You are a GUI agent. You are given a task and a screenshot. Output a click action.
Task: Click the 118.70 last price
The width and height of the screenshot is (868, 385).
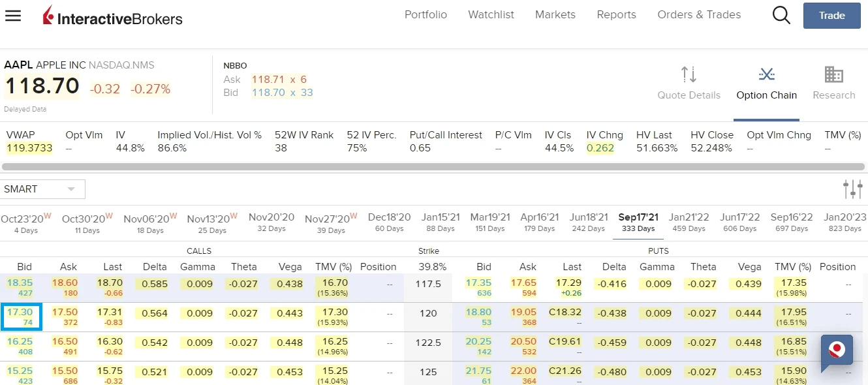click(x=42, y=86)
